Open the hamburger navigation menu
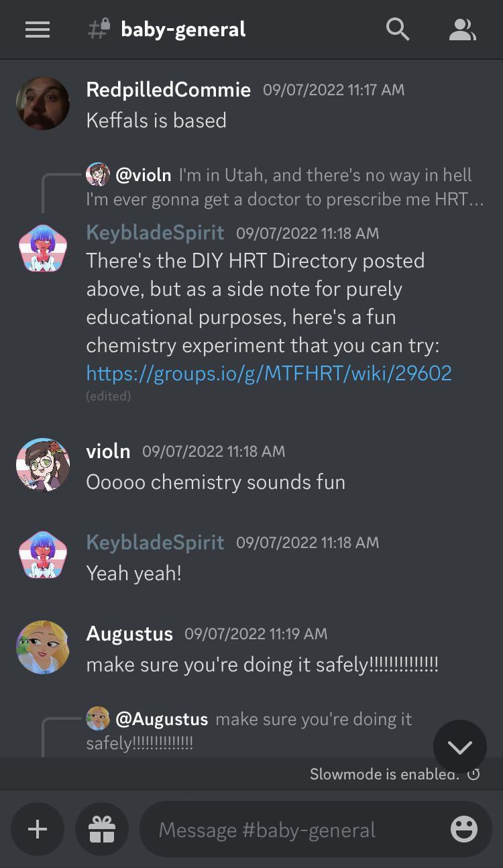Screen dimensions: 503x868 coord(38,30)
